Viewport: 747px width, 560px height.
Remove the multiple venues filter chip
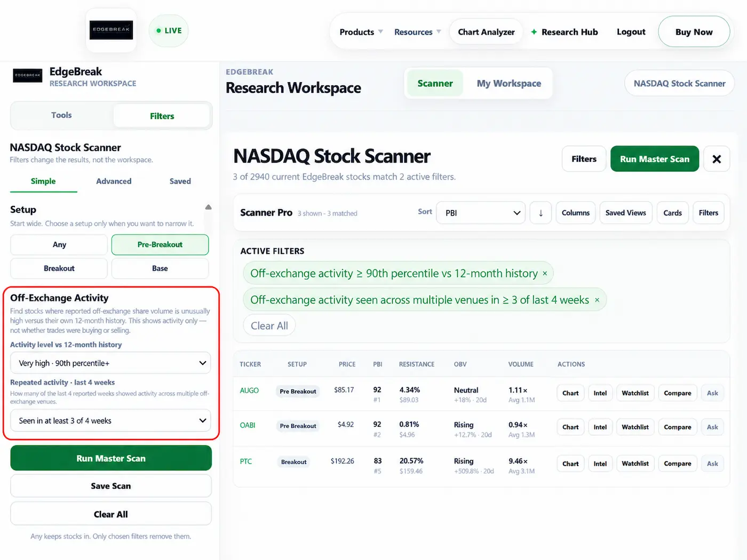click(x=597, y=300)
